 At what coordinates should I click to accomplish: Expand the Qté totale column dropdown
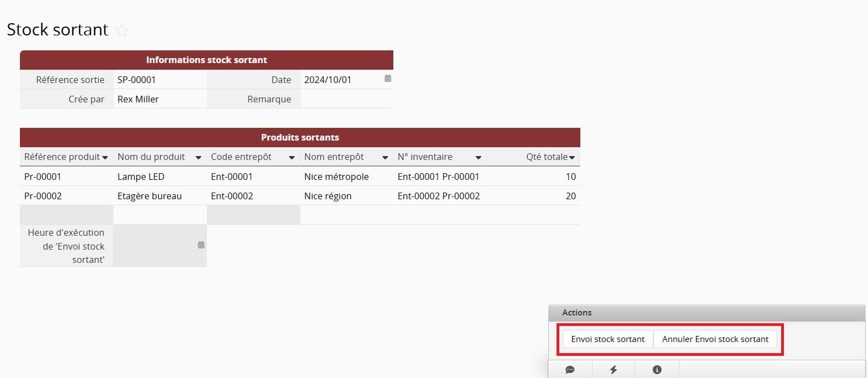572,158
